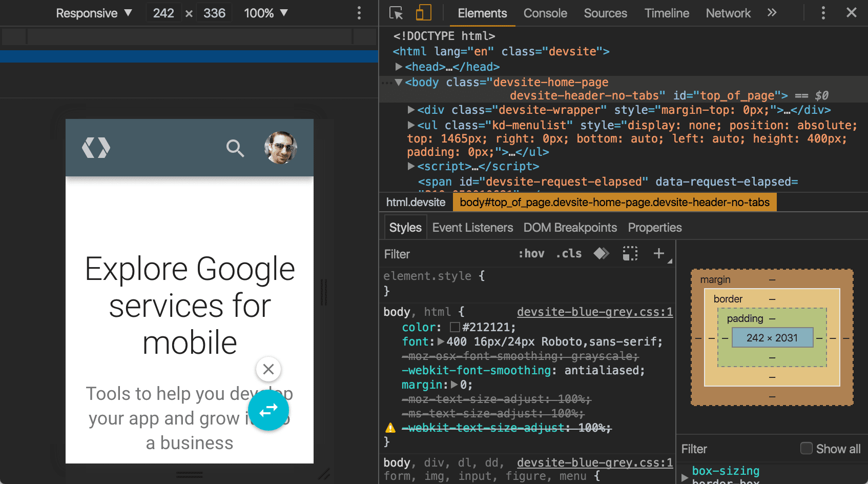This screenshot has height=484, width=868.
Task: Open the Event Listeners tab
Action: [472, 227]
